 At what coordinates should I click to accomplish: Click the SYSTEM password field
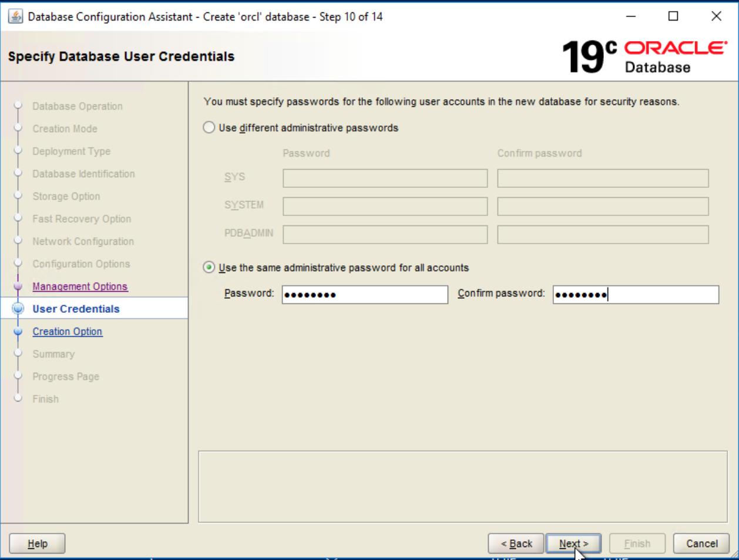385,207
